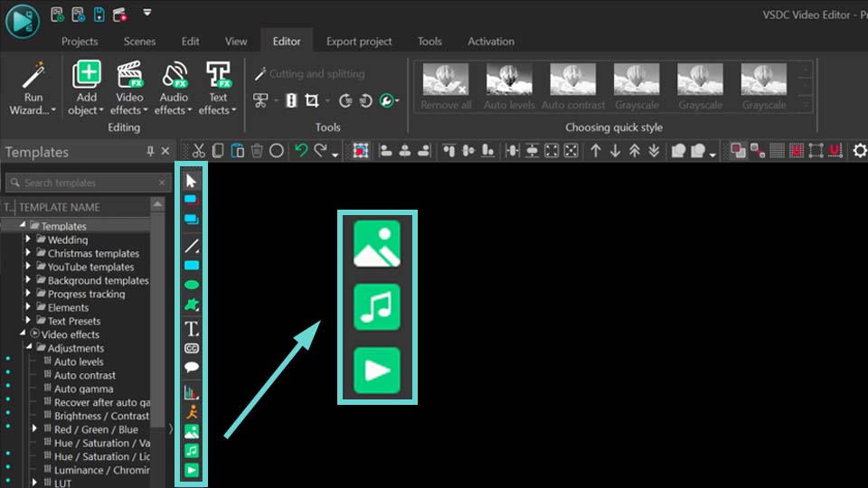The image size is (868, 488).
Task: Collapse the Adjustments folder
Action: [29, 347]
